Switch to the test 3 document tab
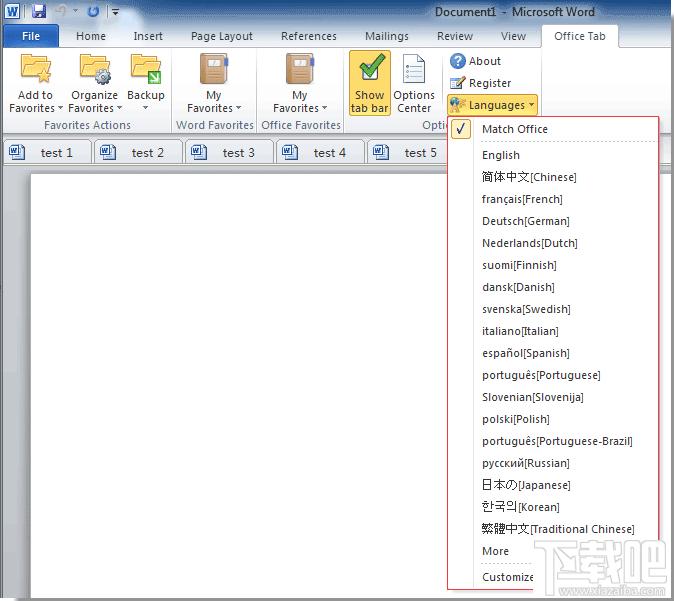 [230, 152]
